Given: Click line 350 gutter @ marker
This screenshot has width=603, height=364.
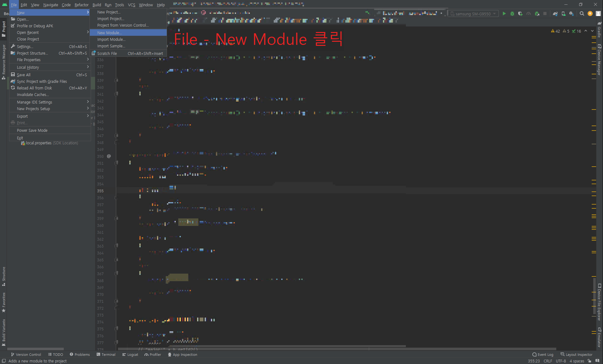Looking at the screenshot, I should click(109, 156).
